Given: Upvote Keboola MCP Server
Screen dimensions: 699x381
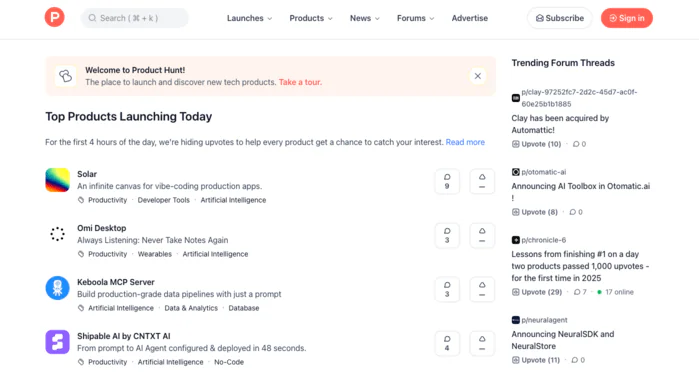Looking at the screenshot, I should pyautogui.click(x=482, y=289).
